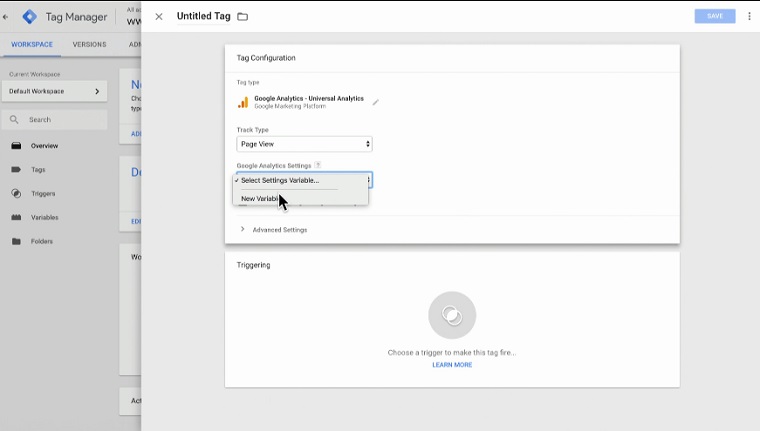Switch to the Workspace tab
The width and height of the screenshot is (760, 431).
click(32, 45)
